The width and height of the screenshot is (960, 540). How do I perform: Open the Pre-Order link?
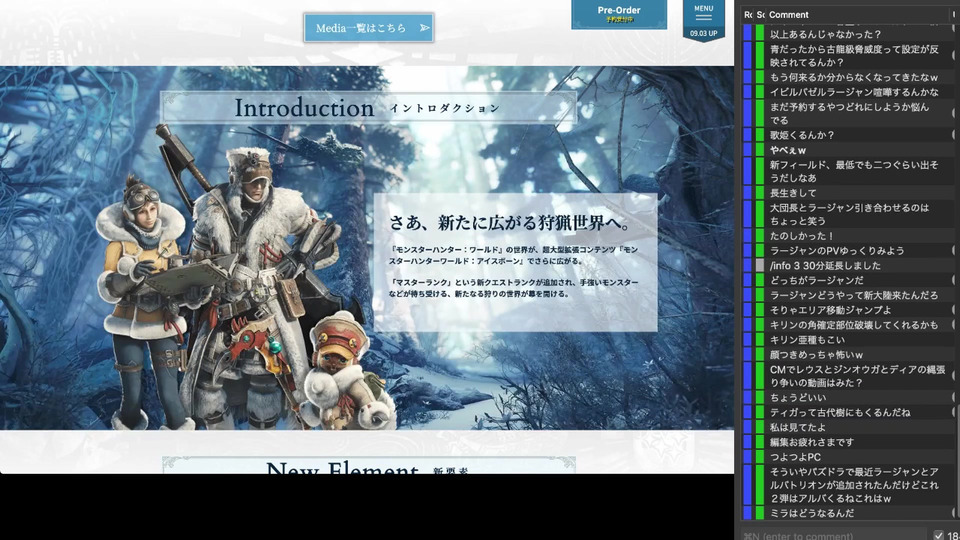(x=619, y=14)
